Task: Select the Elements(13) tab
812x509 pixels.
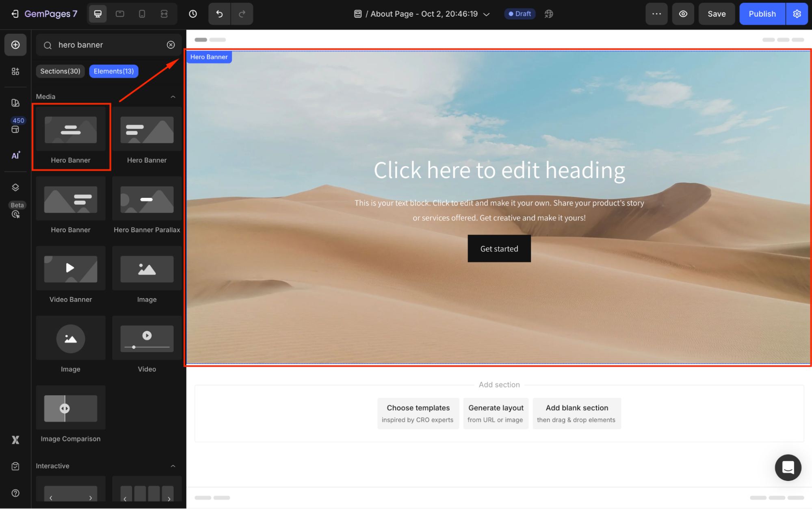Action: pos(114,71)
